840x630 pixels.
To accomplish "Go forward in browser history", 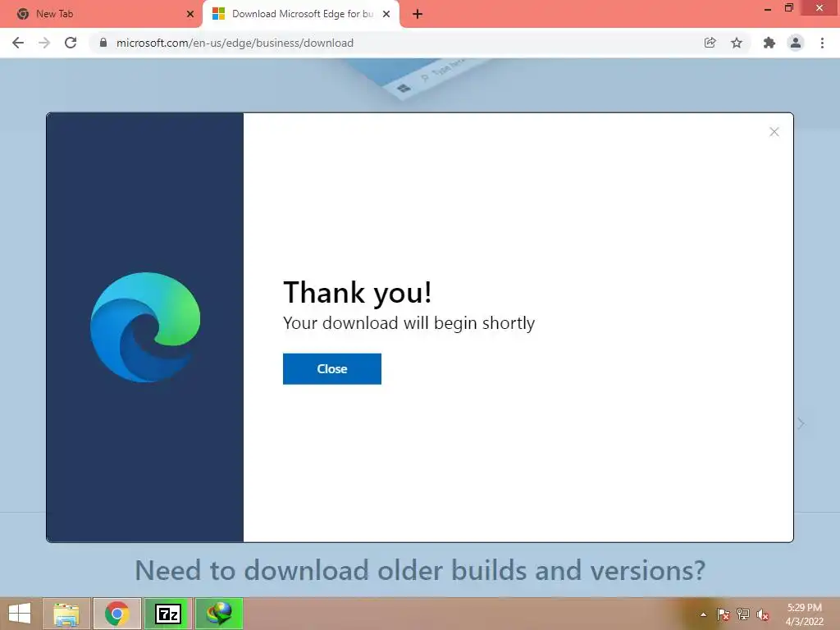I will pos(44,43).
